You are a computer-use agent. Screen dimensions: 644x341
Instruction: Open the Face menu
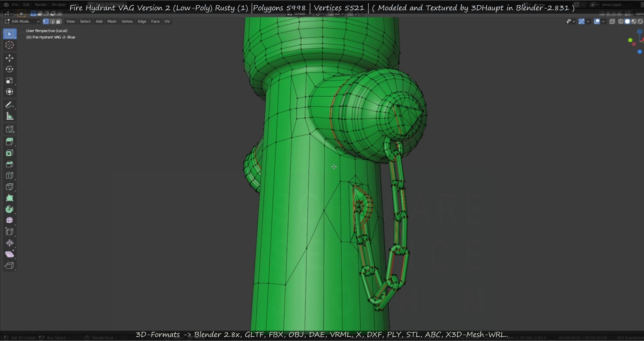point(155,22)
